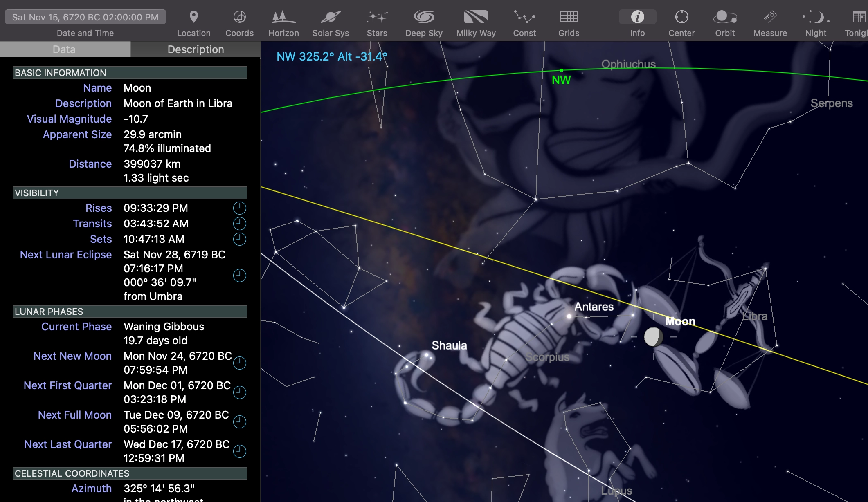Screen dimensions: 868x502
Task: Click the Apparent Size label
Action: 77,134
